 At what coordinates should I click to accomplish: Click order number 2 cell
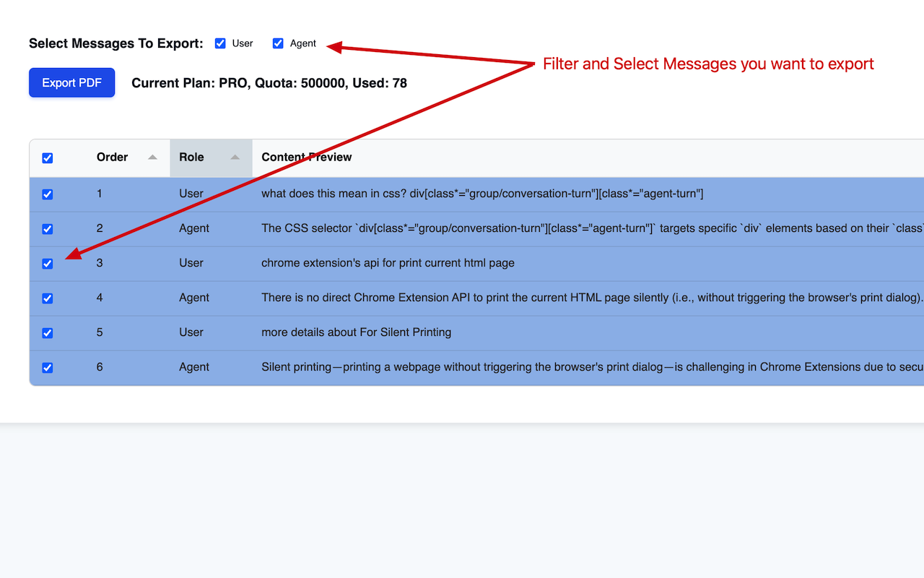100,228
